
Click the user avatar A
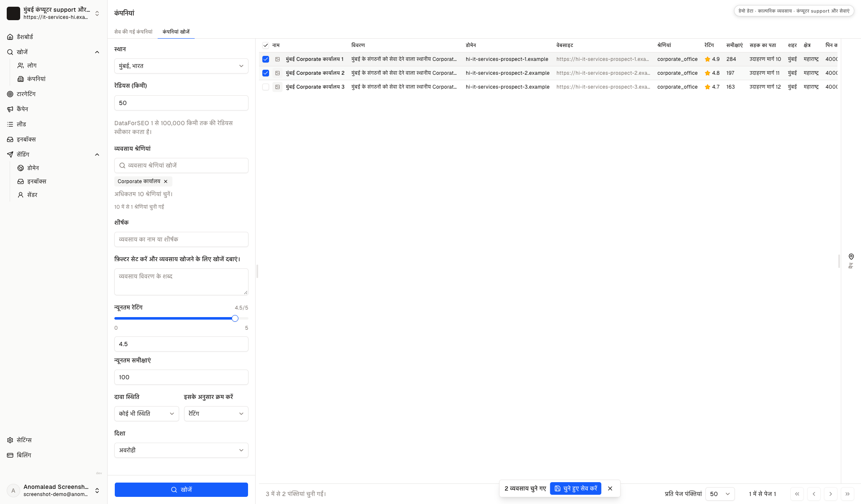point(13,491)
